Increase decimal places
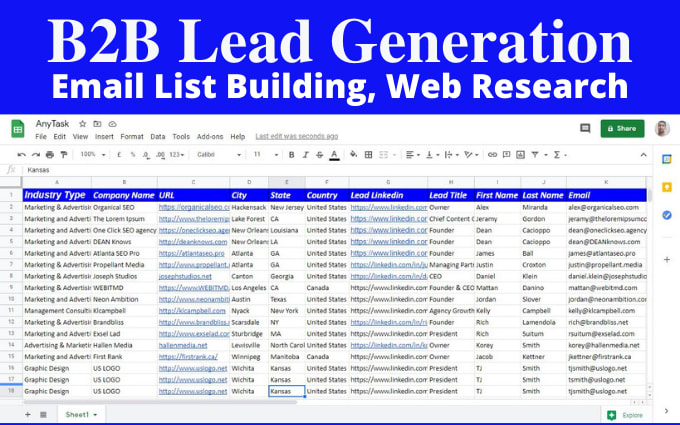Viewport: 680px width, 425px height. tap(160, 155)
